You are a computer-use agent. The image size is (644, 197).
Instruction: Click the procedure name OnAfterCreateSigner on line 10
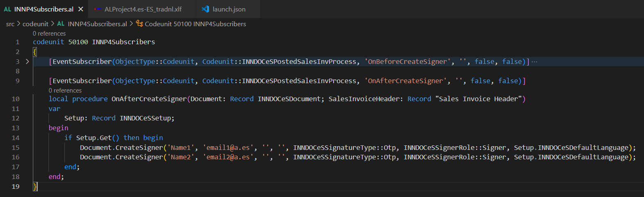tap(149, 99)
